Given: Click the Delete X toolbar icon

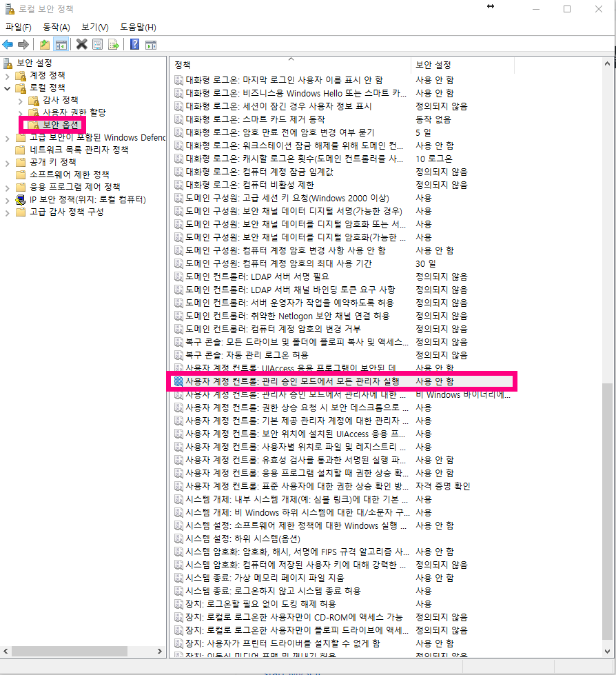Looking at the screenshot, I should coord(82,44).
